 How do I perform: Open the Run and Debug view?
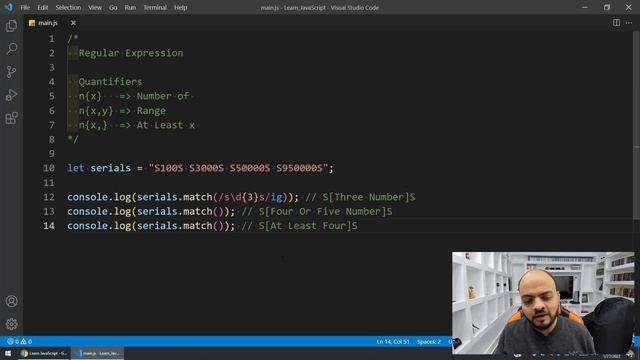(x=11, y=95)
